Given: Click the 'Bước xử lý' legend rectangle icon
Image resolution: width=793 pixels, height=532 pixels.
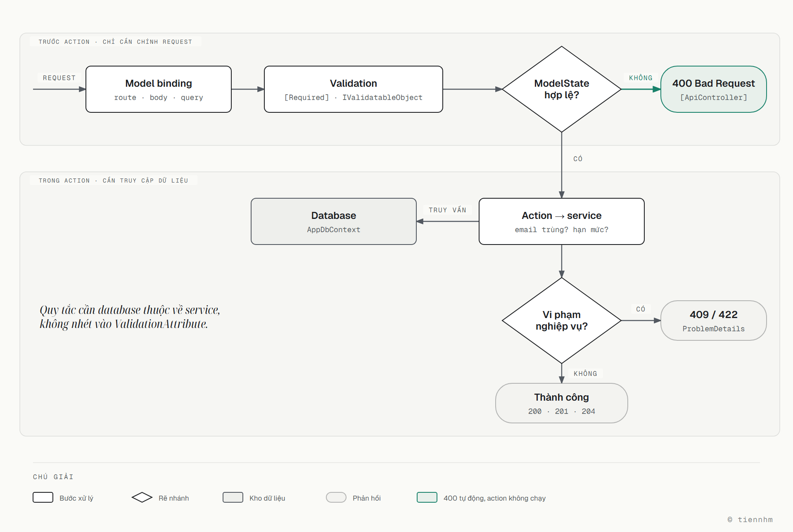Looking at the screenshot, I should point(43,497).
